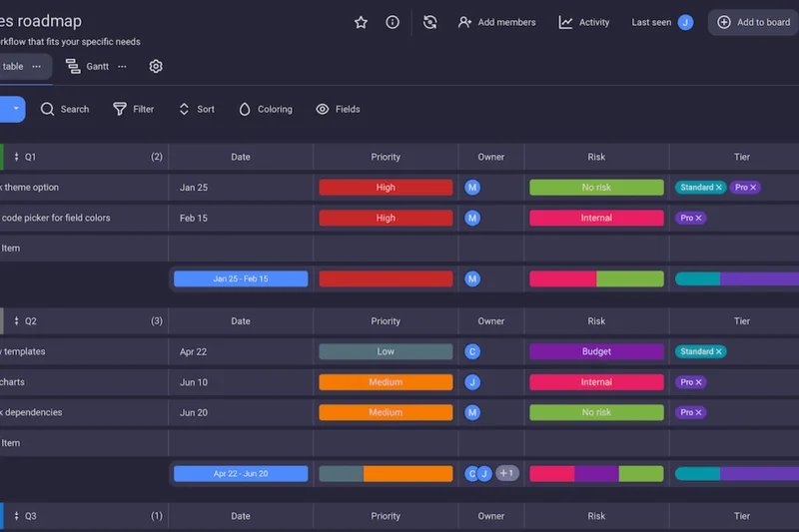
Task: Click the Add members button
Action: (x=496, y=22)
